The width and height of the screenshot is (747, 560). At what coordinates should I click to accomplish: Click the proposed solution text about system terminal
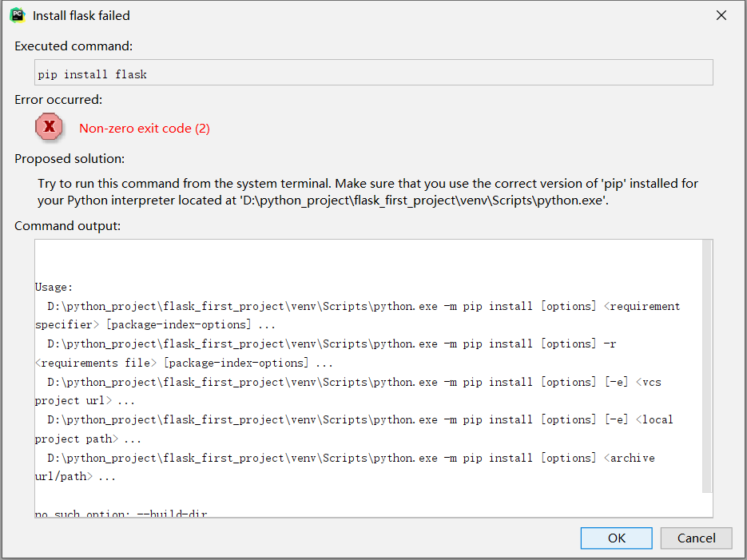pos(368,192)
